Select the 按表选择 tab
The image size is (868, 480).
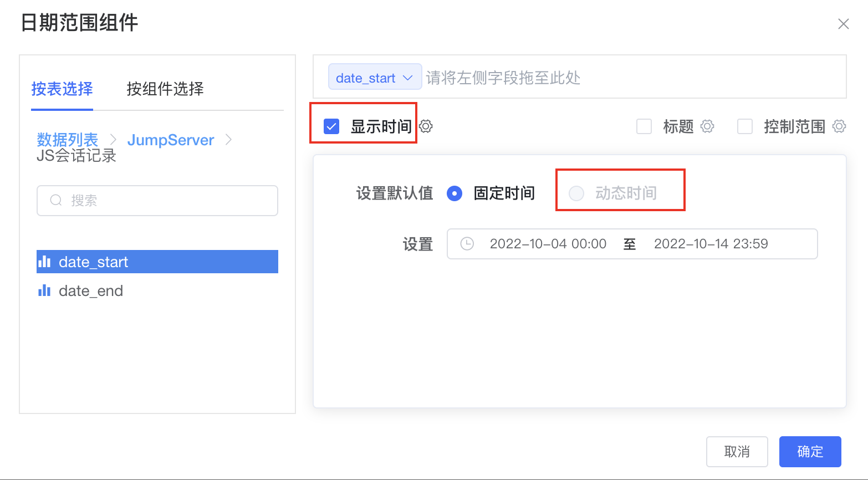tap(62, 89)
